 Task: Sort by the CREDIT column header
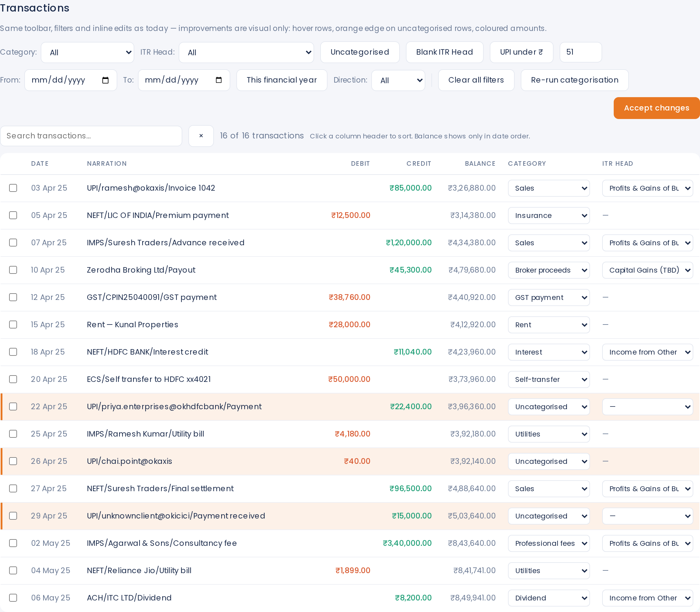(419, 164)
